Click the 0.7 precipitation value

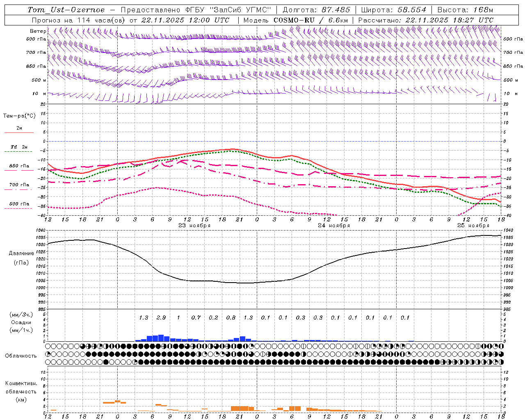[196, 317]
